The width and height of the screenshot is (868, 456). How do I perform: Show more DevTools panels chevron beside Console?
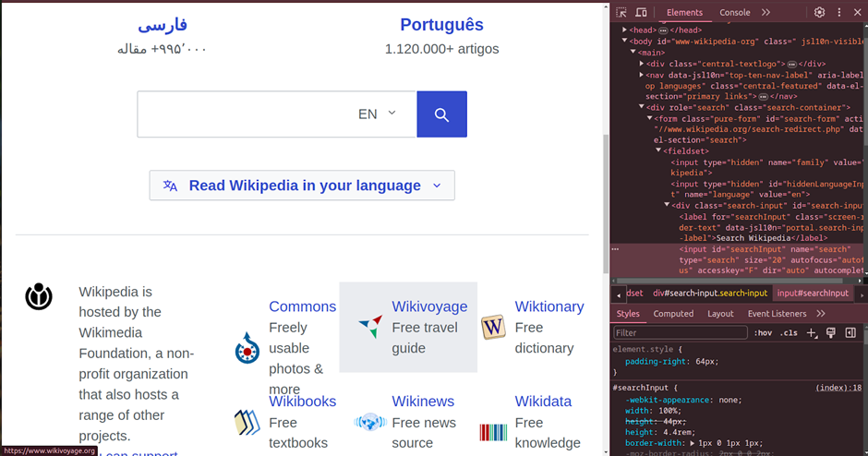coord(766,12)
